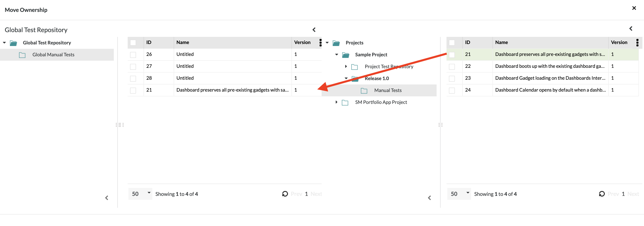Screen dimensions: 644x226
Task: Sort left grid by Name column header
Action: (182, 42)
